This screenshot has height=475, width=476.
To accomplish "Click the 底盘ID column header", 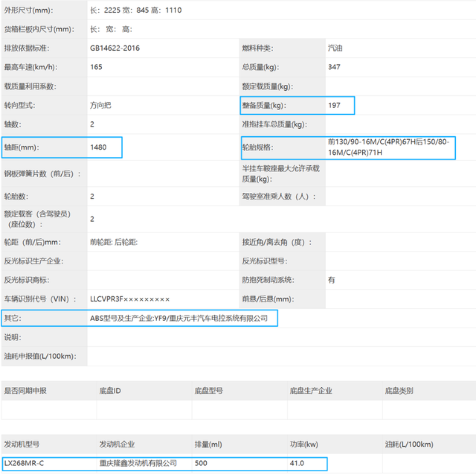I will (x=110, y=391).
